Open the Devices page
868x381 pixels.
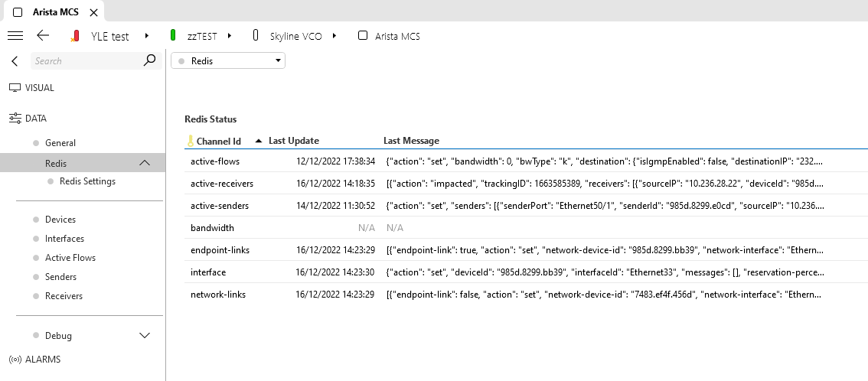pyautogui.click(x=60, y=220)
